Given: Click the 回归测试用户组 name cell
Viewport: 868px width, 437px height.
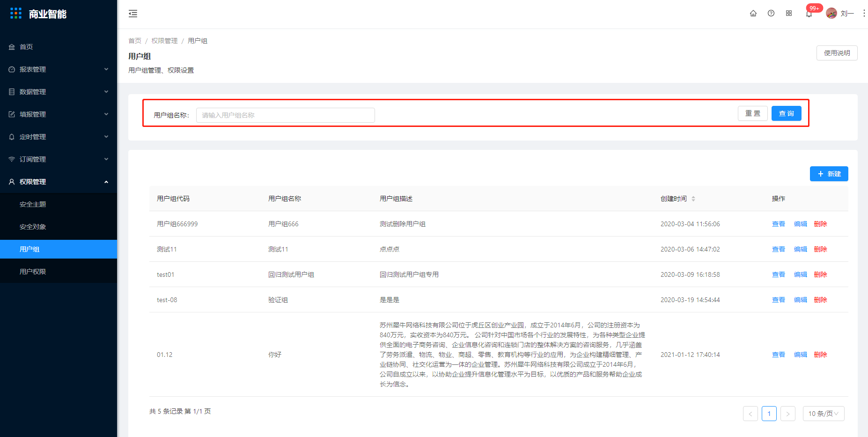Looking at the screenshot, I should pos(291,274).
